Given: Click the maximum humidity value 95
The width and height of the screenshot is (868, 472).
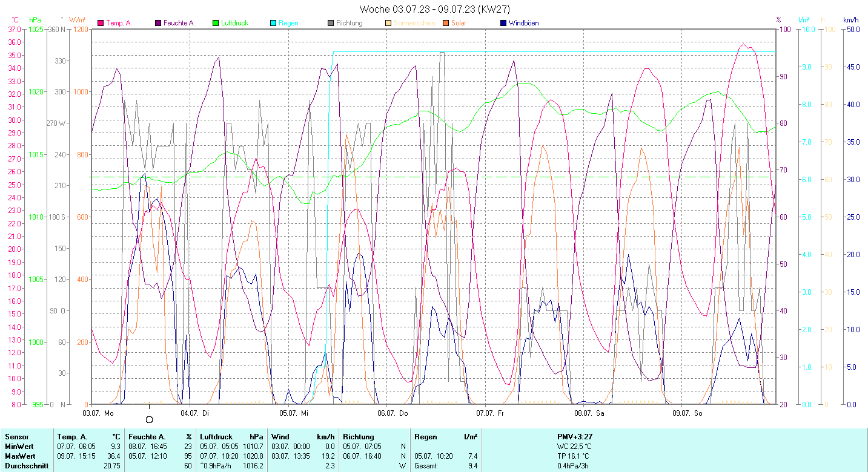Looking at the screenshot, I should tap(188, 456).
